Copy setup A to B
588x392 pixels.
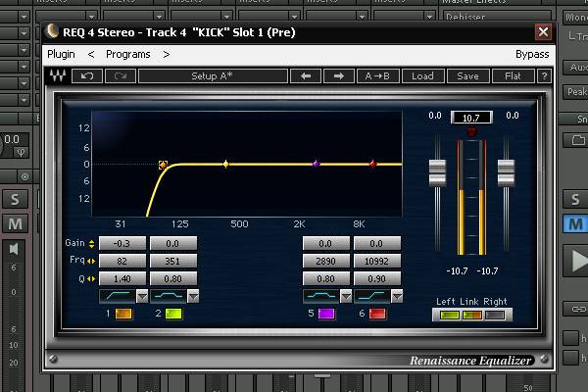[x=377, y=76]
